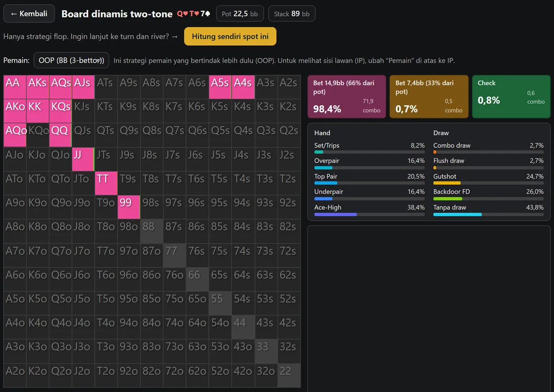Select the 44 hand cell

[243, 327]
